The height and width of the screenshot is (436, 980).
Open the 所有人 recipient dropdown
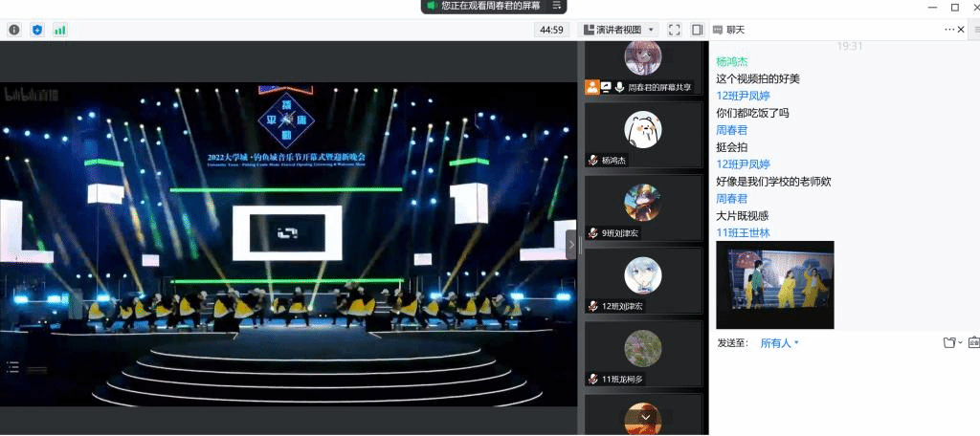coord(779,343)
